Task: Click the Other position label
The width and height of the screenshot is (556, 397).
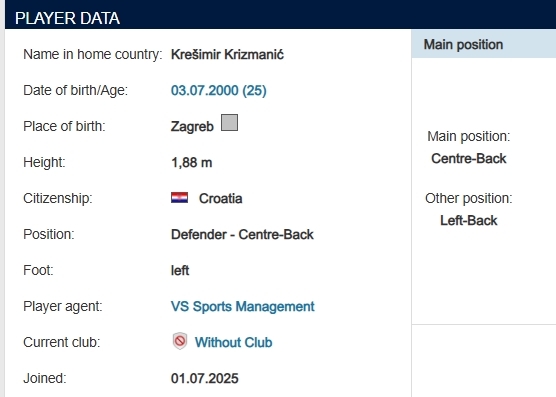Action: (x=469, y=198)
